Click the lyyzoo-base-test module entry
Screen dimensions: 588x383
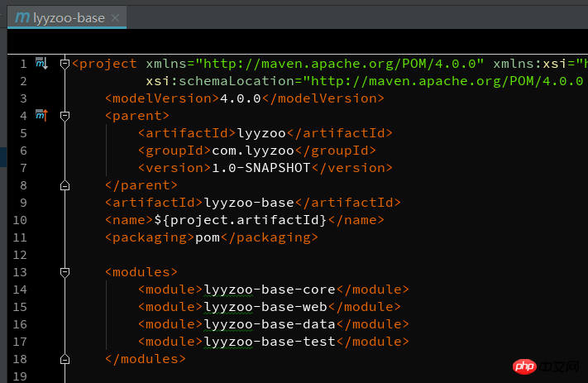[270, 342]
